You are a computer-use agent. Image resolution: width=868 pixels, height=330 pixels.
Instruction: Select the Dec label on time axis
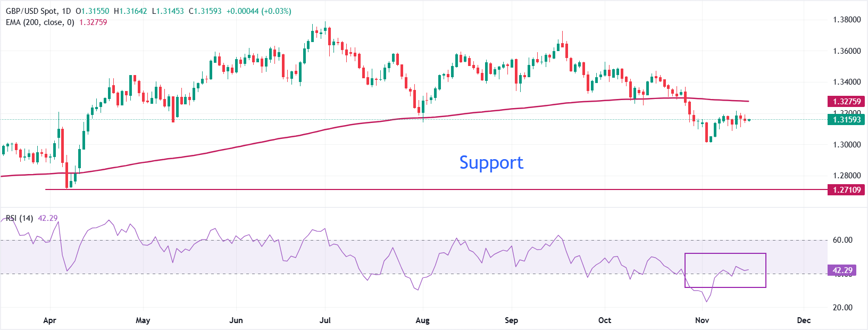point(804,320)
